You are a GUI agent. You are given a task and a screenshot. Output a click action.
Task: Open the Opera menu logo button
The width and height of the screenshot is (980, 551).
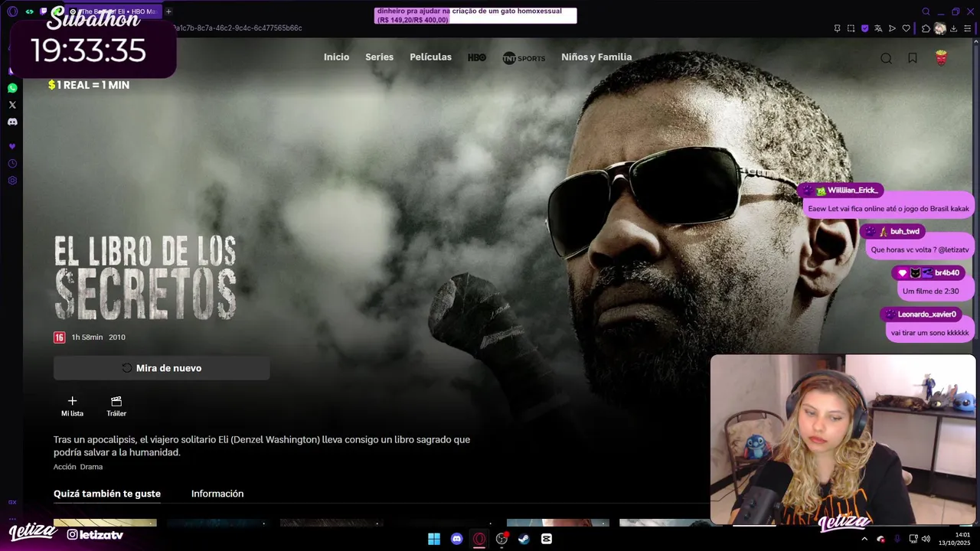(x=12, y=11)
